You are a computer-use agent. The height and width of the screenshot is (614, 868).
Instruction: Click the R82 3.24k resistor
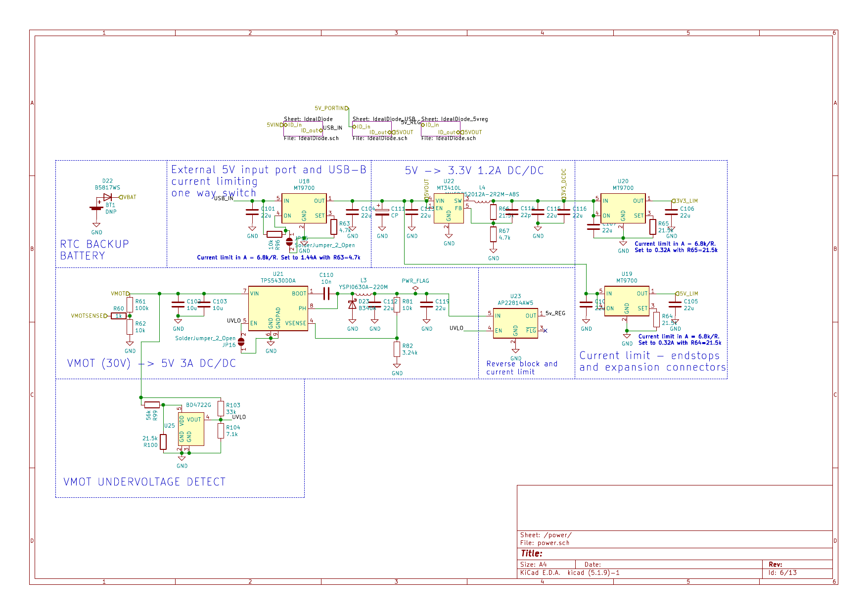tap(397, 349)
